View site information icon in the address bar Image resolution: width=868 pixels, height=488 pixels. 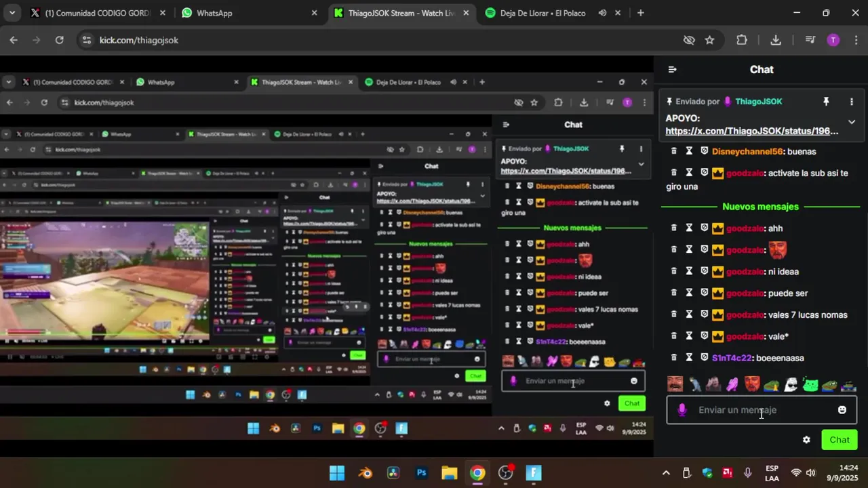click(x=86, y=40)
